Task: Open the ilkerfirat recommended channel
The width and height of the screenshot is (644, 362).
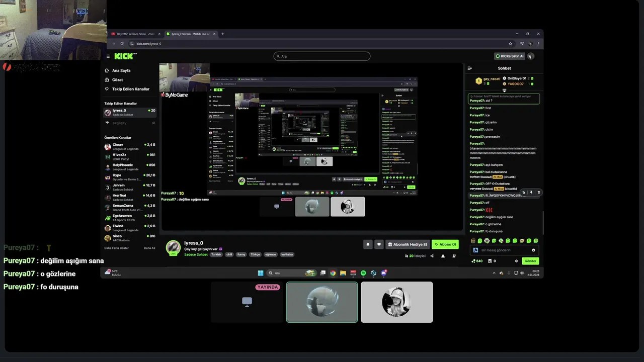Action: coord(130,197)
